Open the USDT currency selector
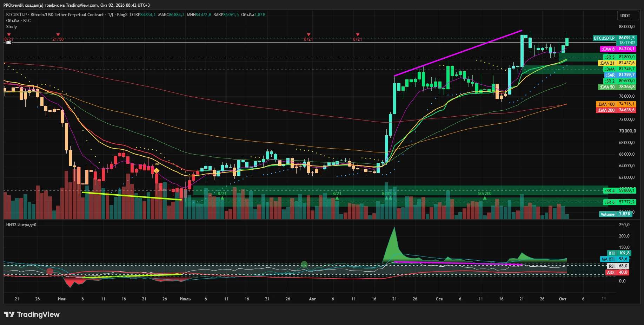644x325 pixels. tap(628, 15)
